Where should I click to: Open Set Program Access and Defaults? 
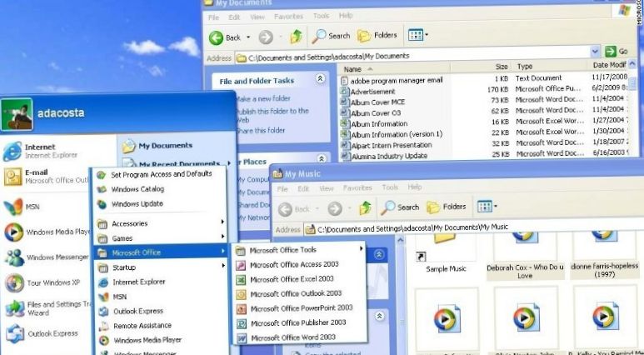tap(161, 174)
